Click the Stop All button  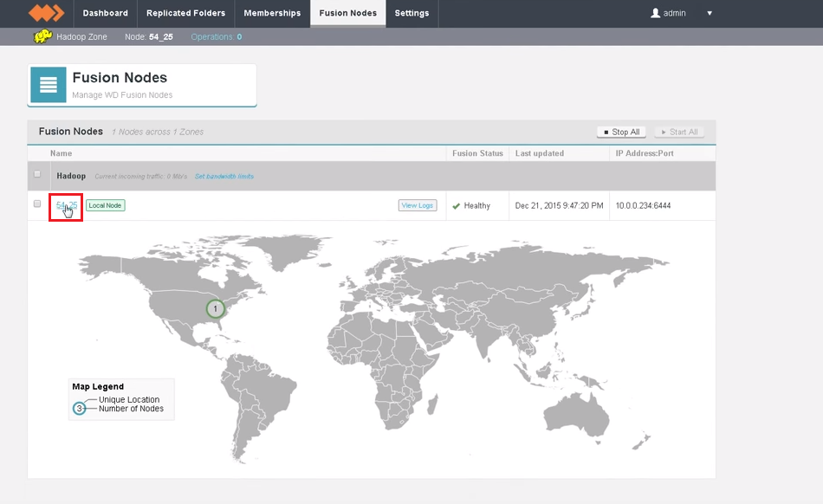(621, 132)
